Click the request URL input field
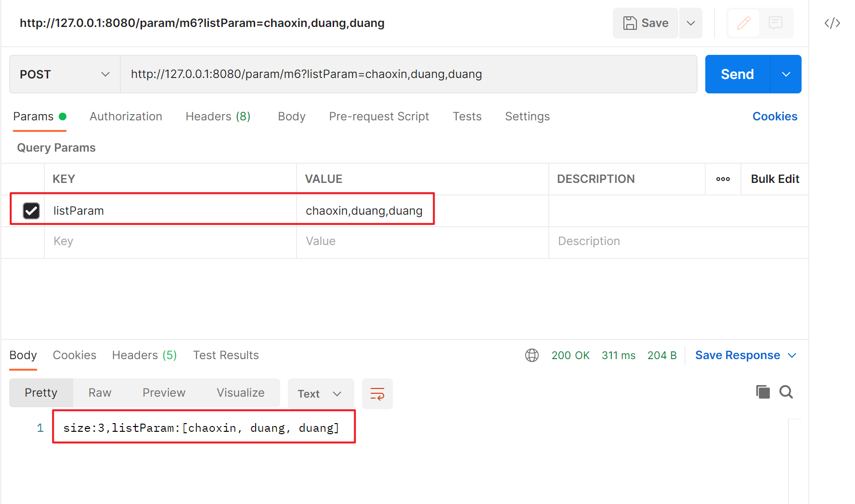 408,74
